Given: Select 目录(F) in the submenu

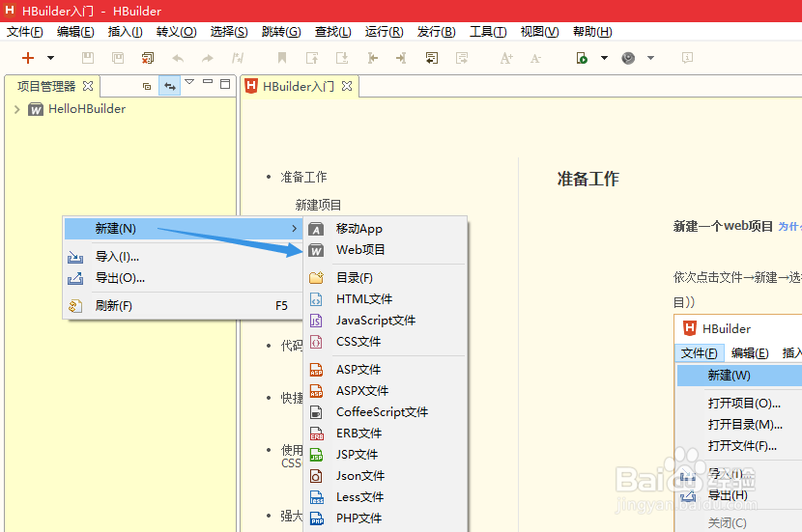Looking at the screenshot, I should click(x=386, y=277).
